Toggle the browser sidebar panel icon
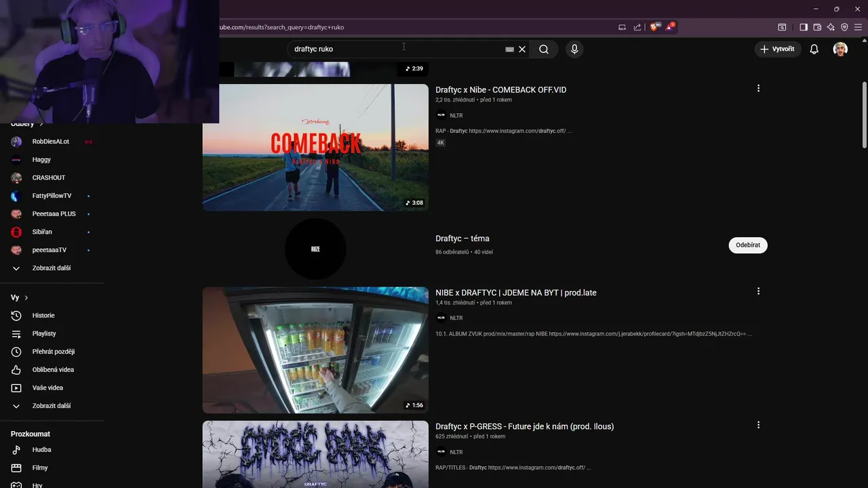The image size is (868, 488). 804,27
